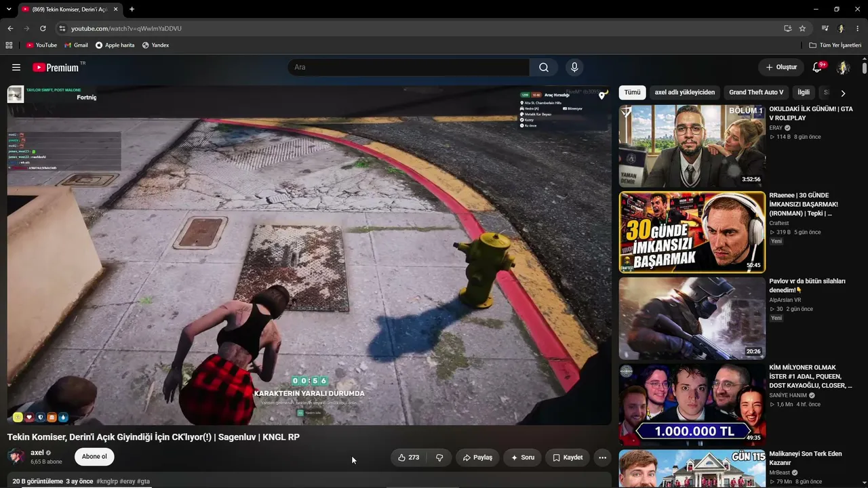Viewport: 868px width, 488px height.
Task: Click the search magnifier button
Action: (544, 67)
